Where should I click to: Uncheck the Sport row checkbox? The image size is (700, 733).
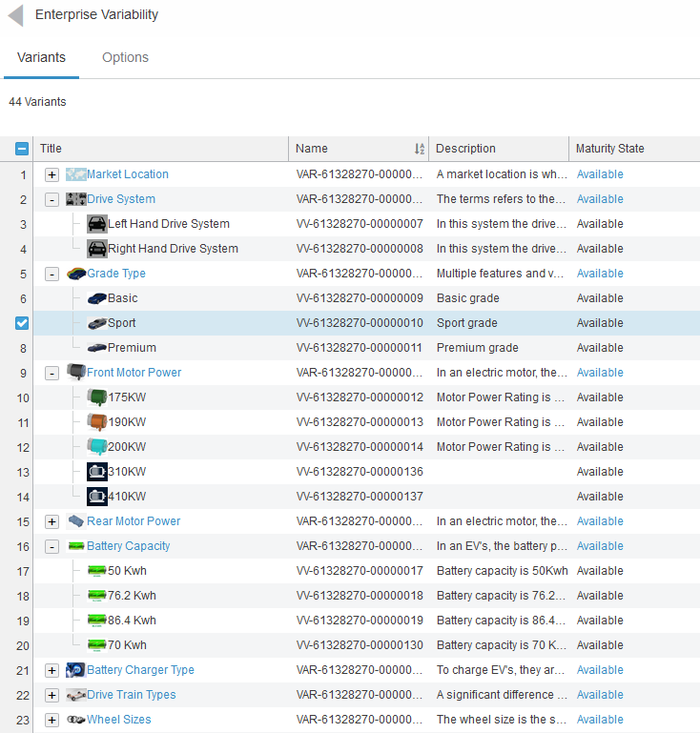(22, 323)
